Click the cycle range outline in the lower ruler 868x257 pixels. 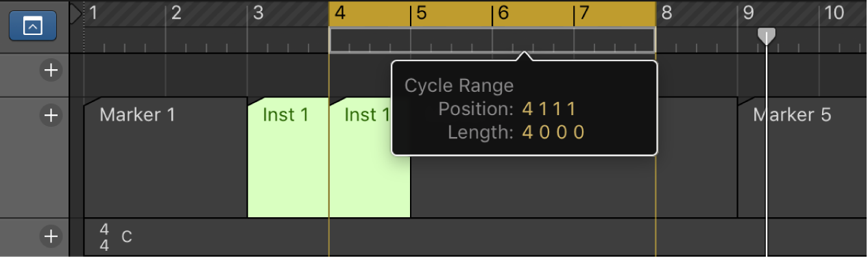[x=492, y=40]
